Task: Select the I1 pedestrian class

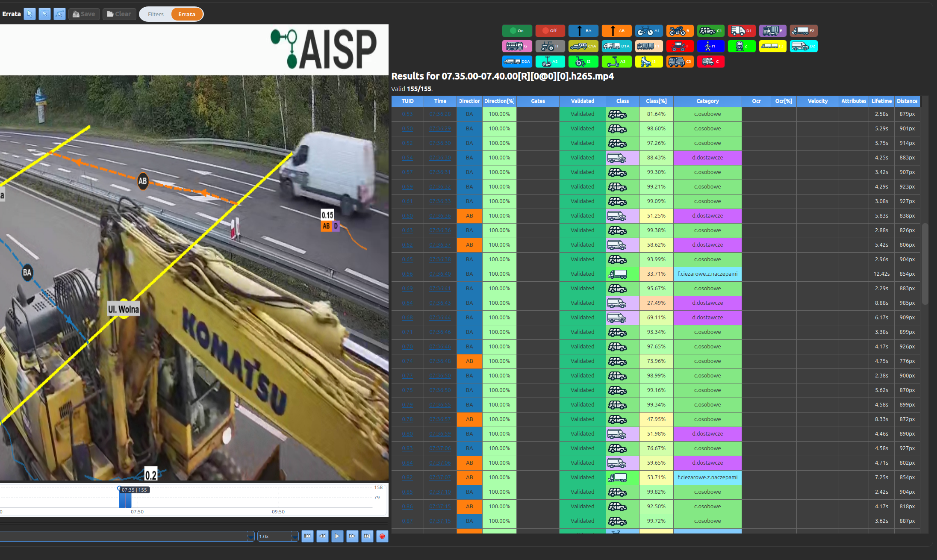Action: (711, 46)
